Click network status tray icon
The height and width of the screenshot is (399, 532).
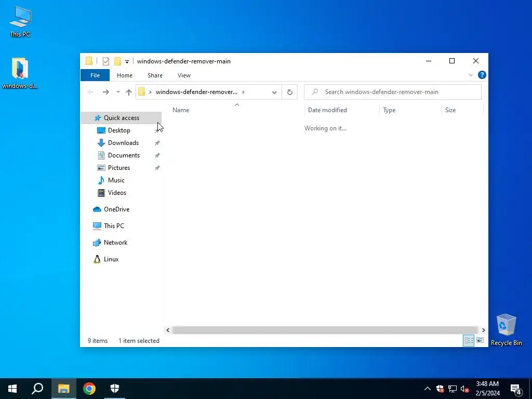click(453, 389)
